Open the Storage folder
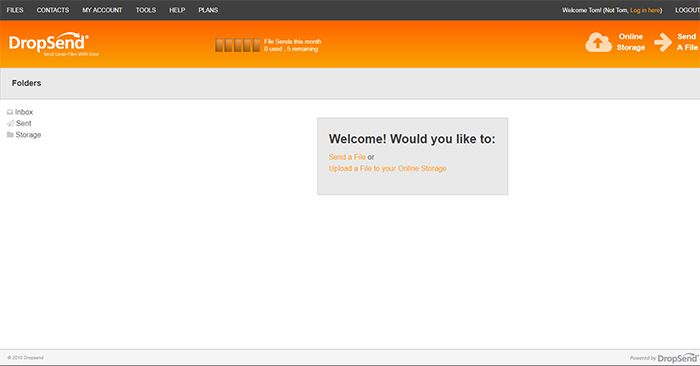The height and width of the screenshot is (366, 700). coord(28,135)
